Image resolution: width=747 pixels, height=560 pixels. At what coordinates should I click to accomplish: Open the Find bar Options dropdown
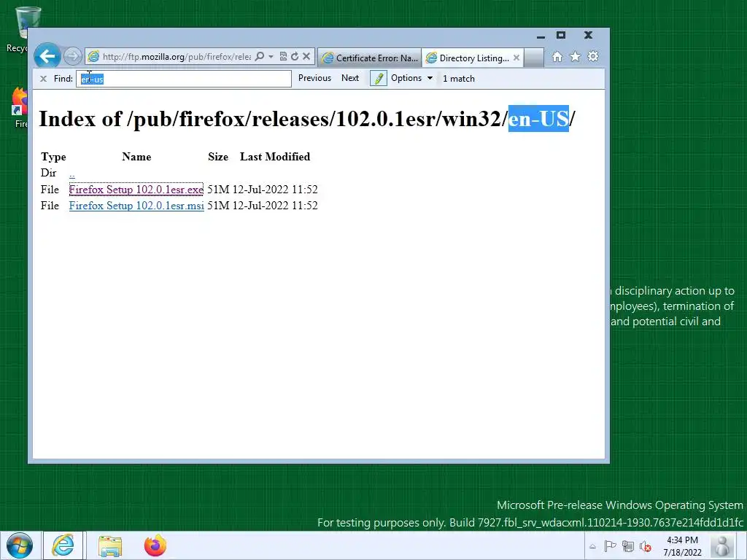pyautogui.click(x=411, y=78)
